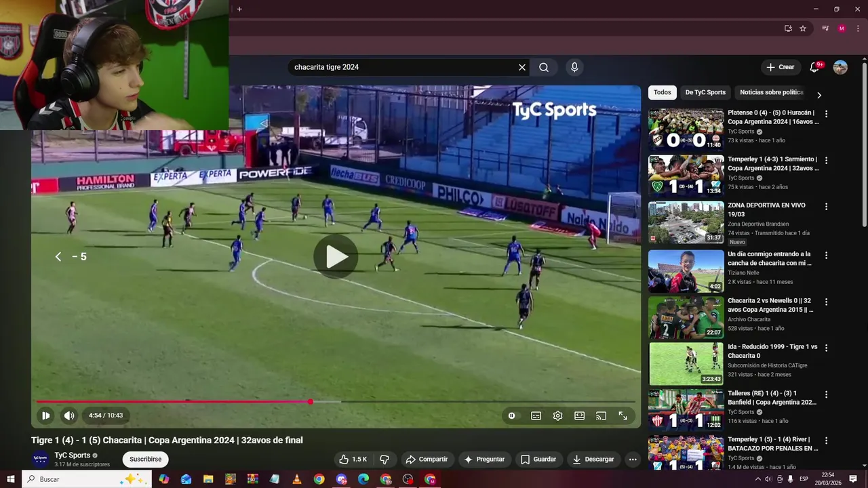Click the Descargar download button
The width and height of the screenshot is (868, 488).
[593, 460]
